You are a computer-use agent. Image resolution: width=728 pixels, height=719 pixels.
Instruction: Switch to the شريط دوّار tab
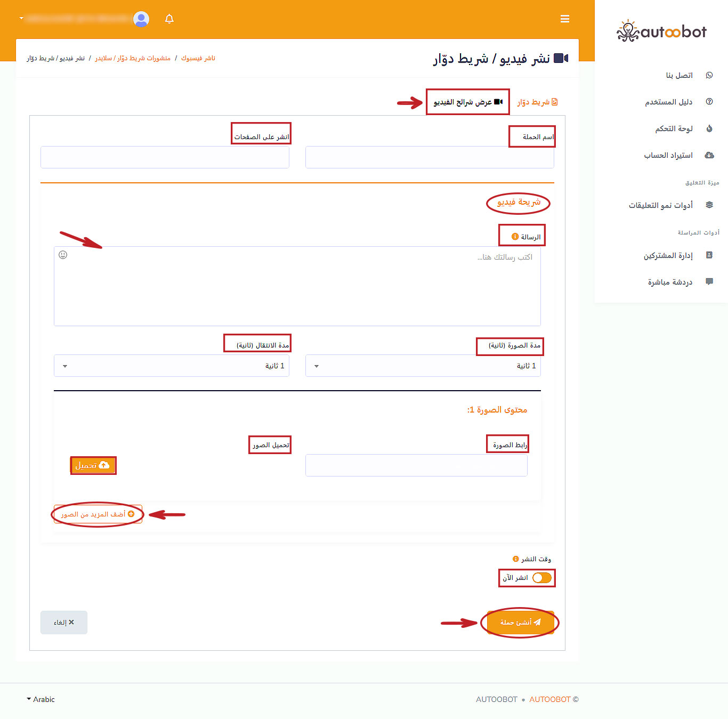tap(537, 102)
